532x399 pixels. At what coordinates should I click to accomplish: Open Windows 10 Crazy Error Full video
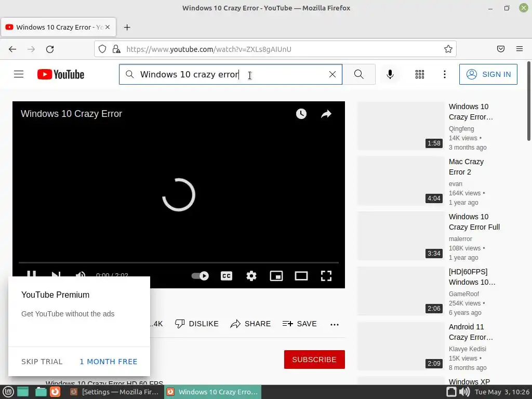click(x=474, y=221)
